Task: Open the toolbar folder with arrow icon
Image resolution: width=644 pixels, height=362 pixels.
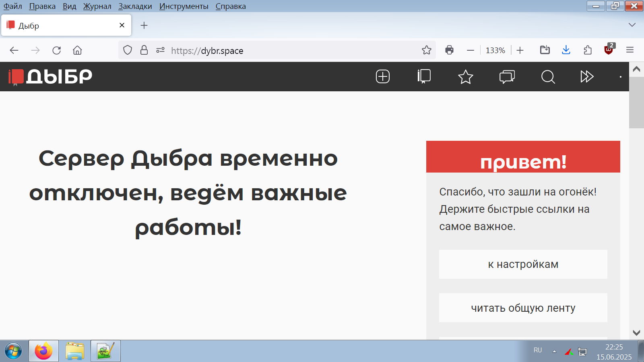Action: click(545, 50)
